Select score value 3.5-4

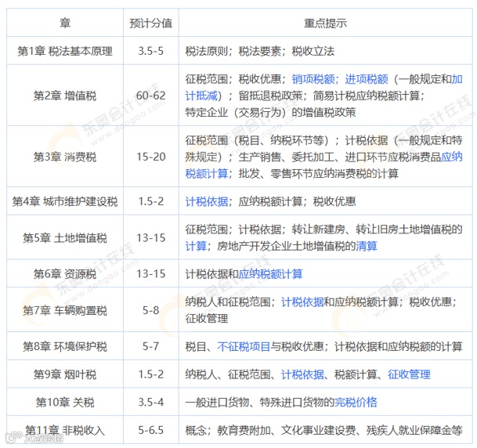point(151,403)
